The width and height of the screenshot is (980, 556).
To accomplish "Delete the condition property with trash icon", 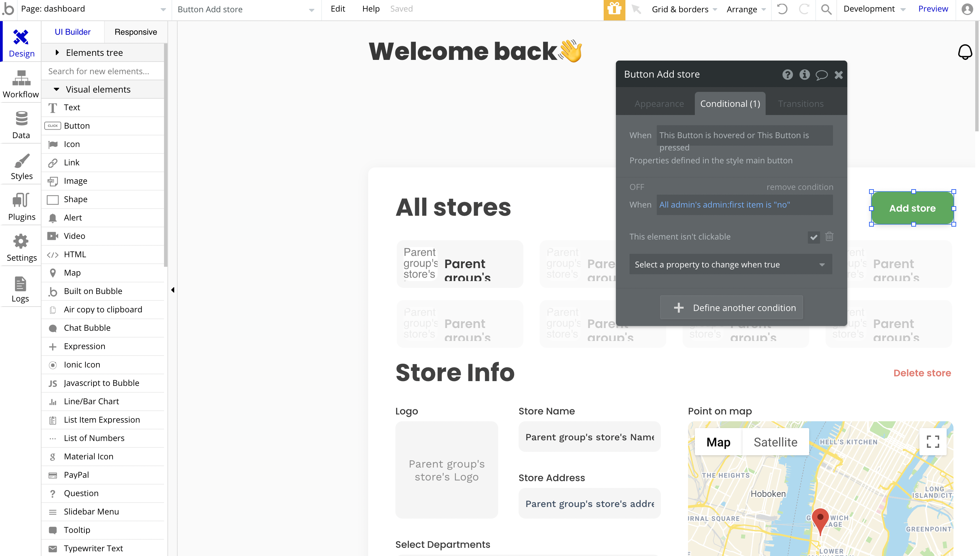I will pos(829,237).
